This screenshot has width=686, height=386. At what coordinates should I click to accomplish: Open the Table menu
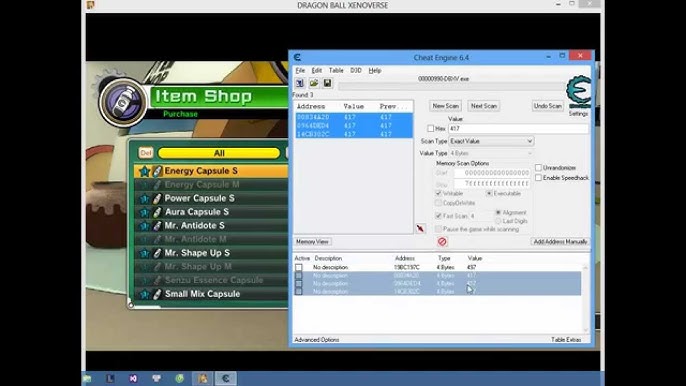(x=336, y=70)
